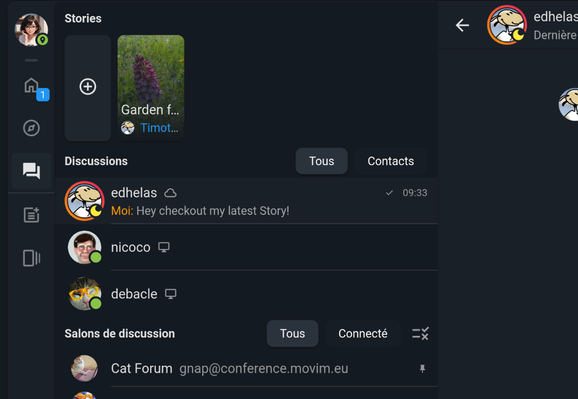Select Tous filter for Salons de discussion
Image resolution: width=578 pixels, height=399 pixels.
pyautogui.click(x=292, y=334)
